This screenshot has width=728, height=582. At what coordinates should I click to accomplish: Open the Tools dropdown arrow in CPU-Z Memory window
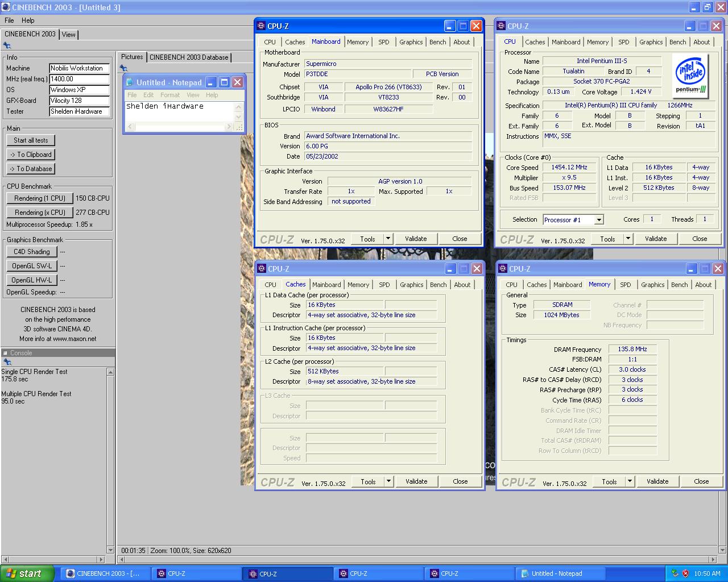coord(630,481)
